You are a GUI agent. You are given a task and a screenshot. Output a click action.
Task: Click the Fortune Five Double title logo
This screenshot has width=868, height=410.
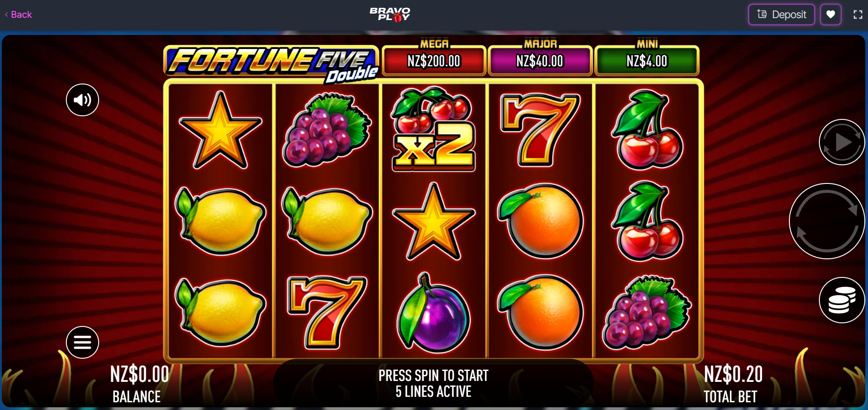click(272, 64)
